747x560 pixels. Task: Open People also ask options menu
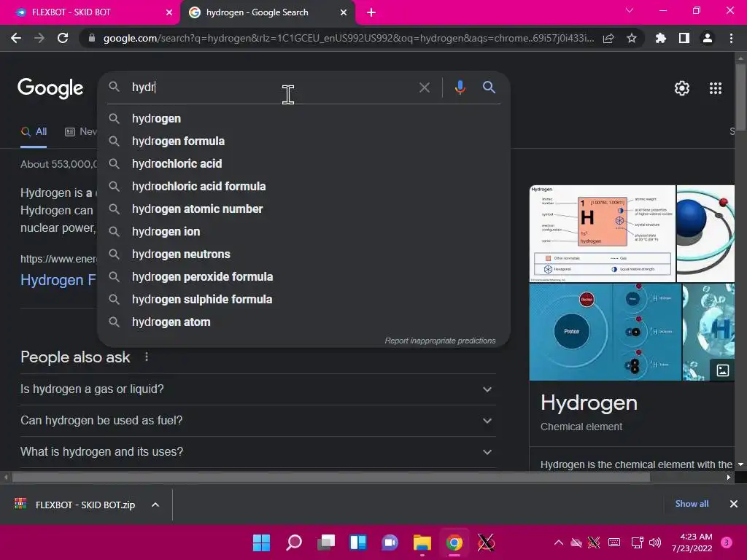(147, 357)
